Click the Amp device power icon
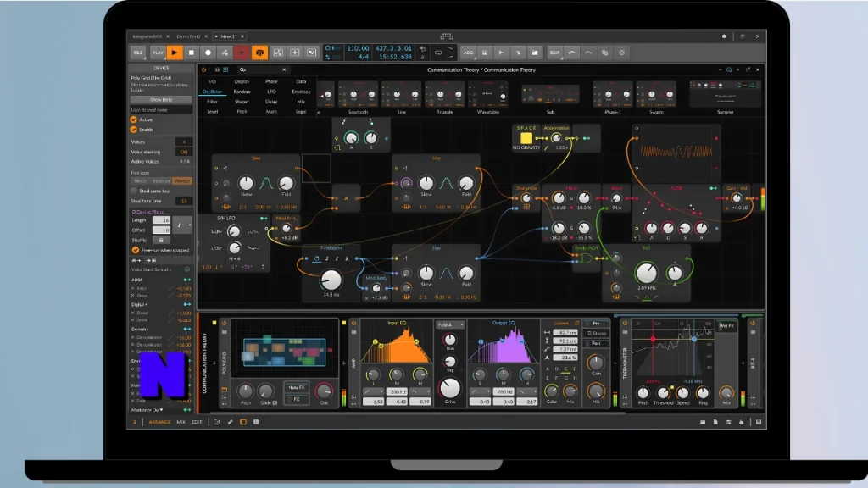 [353, 323]
